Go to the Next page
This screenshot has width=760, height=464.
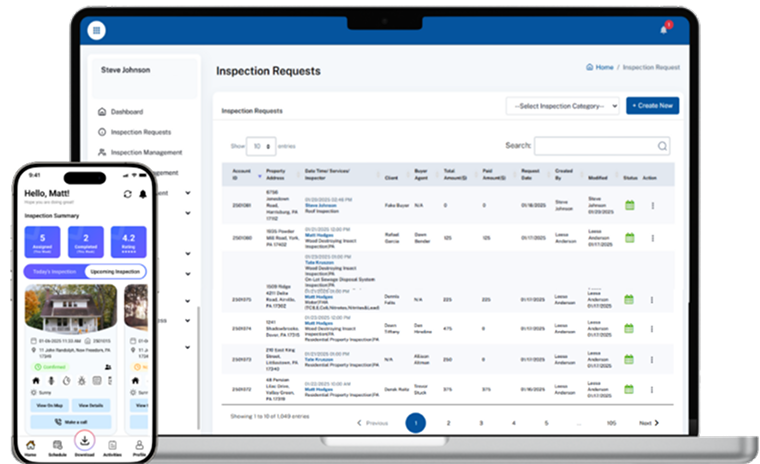coord(649,423)
